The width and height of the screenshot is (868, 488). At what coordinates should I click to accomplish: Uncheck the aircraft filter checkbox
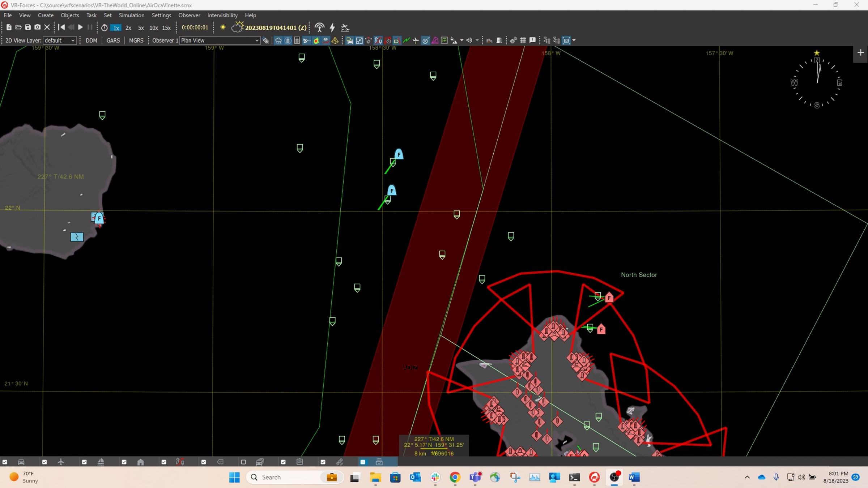[44, 462]
